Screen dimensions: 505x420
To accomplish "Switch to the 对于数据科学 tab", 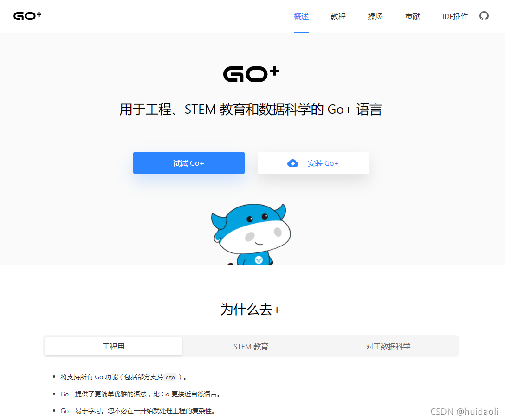I will [388, 346].
